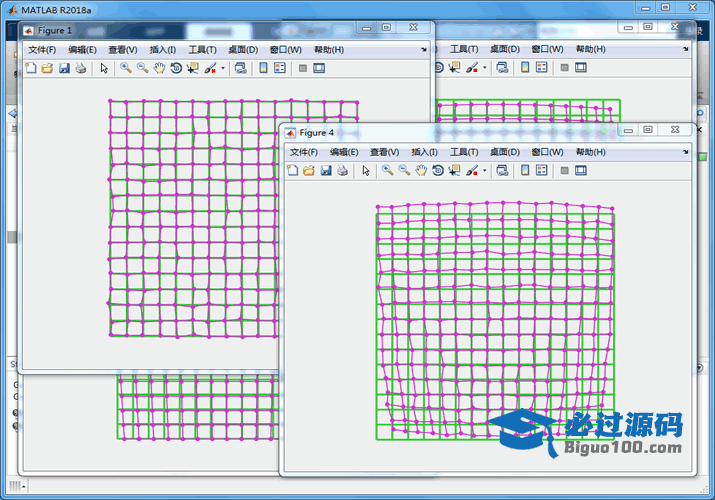This screenshot has width=715, height=500.
Task: Insert Legend icon in Figure 4 toolbar
Action: point(541,170)
